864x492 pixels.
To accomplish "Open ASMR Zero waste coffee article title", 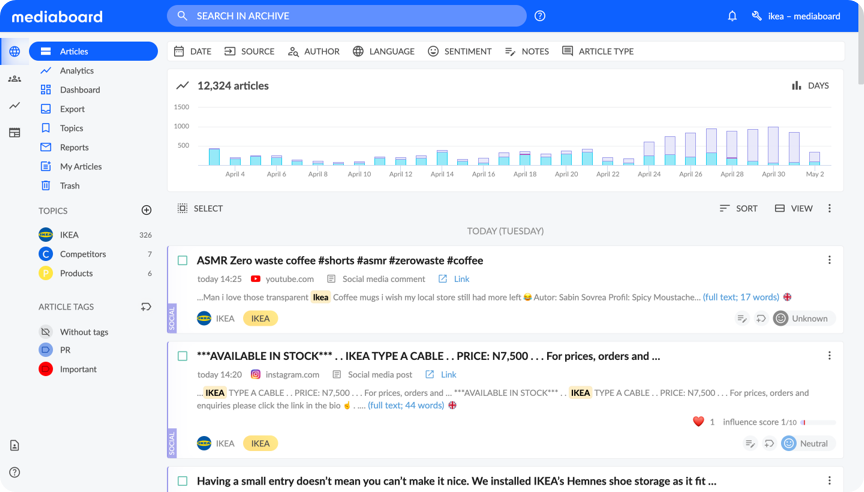I will 340,261.
